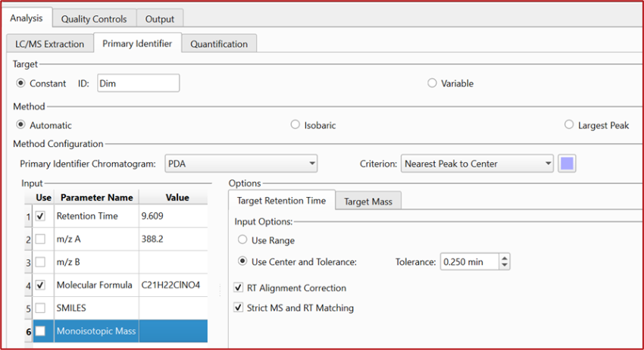Viewport: 644px width, 350px height.
Task: Select Largest Peak method
Action: click(x=570, y=125)
